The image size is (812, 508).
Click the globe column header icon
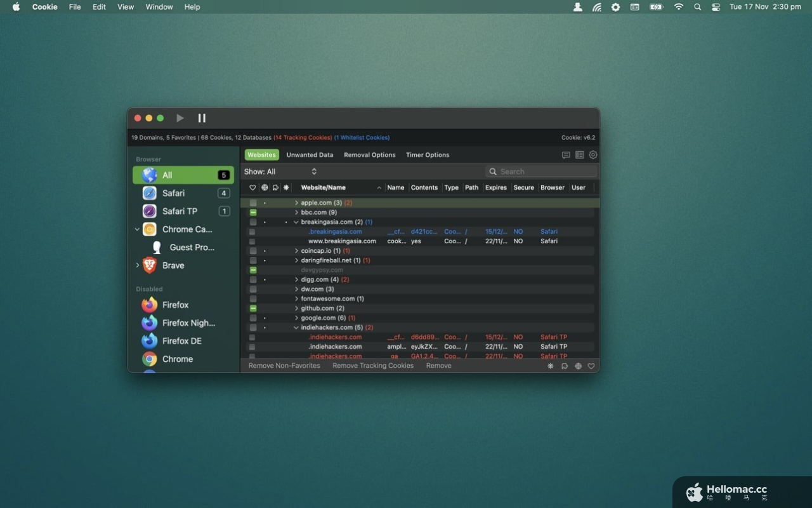265,188
